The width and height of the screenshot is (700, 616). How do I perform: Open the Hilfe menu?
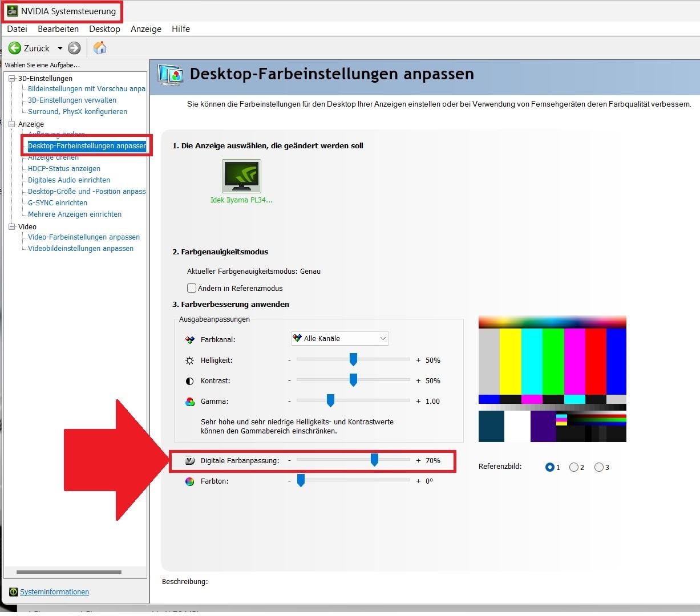181,29
